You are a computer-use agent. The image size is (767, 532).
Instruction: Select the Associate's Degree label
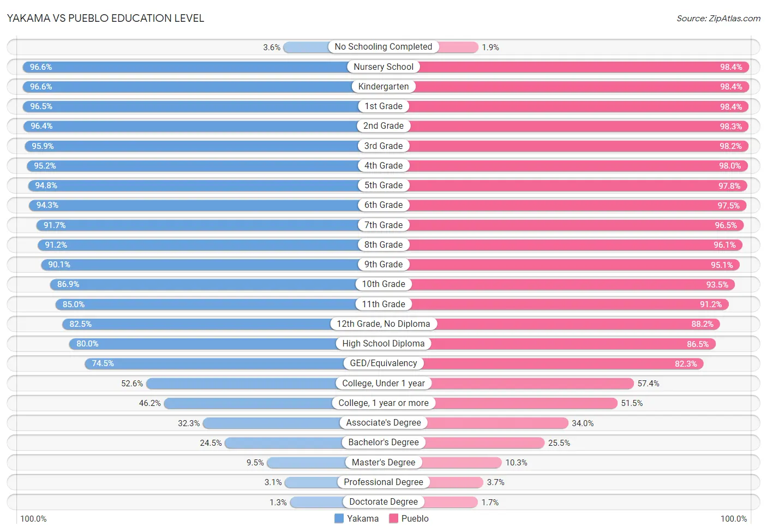click(383, 422)
